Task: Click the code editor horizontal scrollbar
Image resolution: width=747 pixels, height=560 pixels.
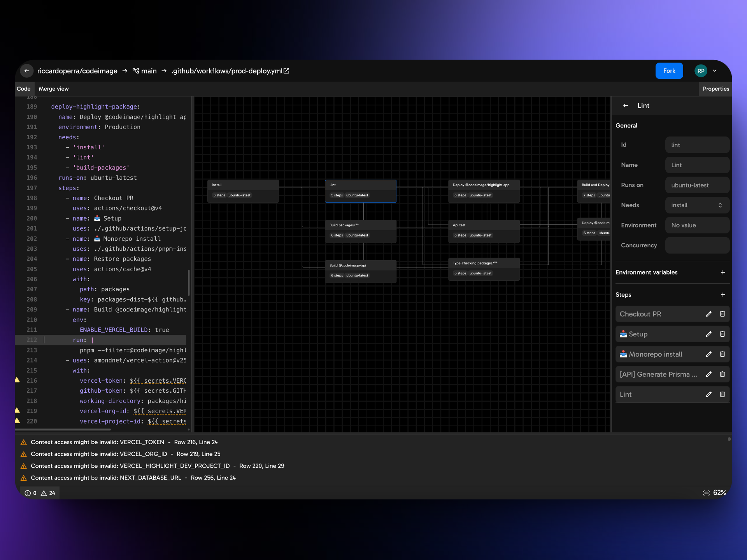Action: 63,430
